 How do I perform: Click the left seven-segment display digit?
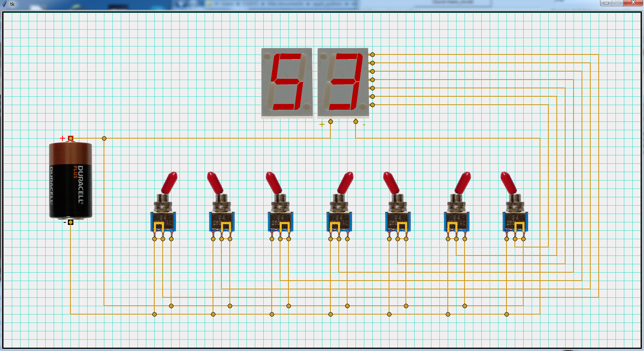[287, 83]
